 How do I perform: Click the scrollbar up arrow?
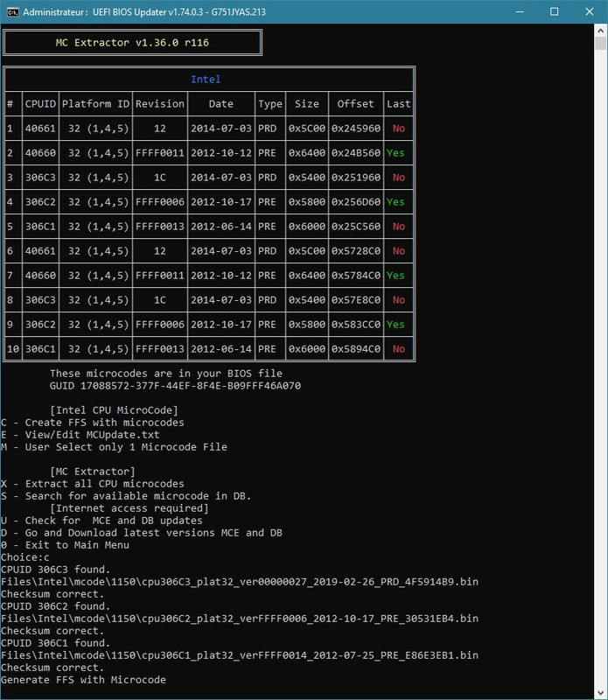click(600, 31)
